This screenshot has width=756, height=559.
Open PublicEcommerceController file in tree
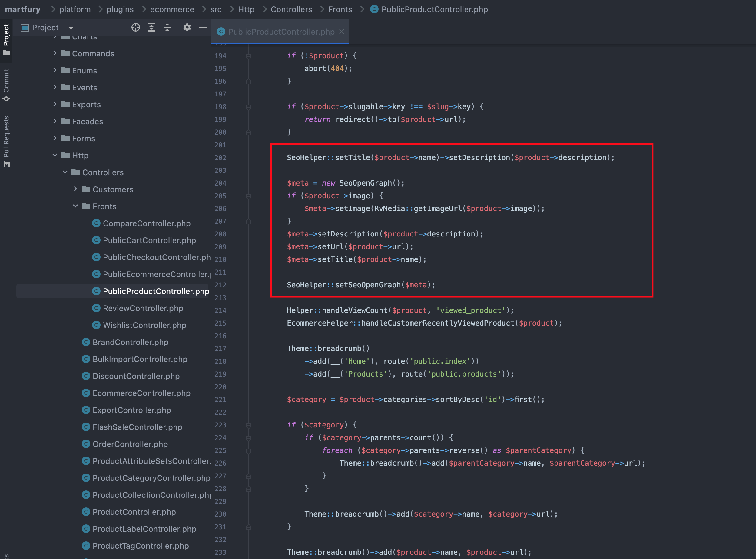click(x=151, y=274)
